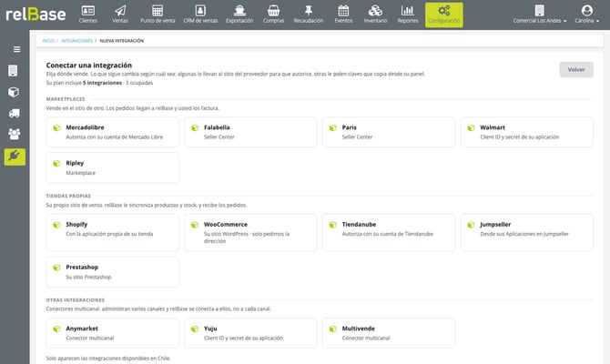
Task: Click the 'Tiendas propias' section label
Action: pos(68,196)
